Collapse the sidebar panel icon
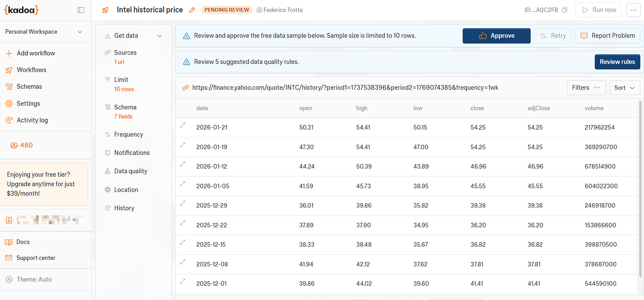Screen dimensions: 644x300 point(81,10)
